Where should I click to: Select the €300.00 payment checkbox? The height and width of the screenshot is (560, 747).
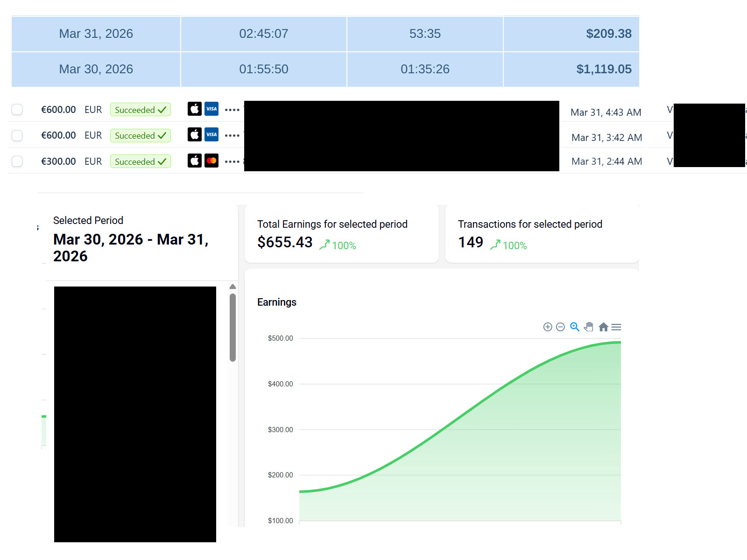tap(17, 161)
